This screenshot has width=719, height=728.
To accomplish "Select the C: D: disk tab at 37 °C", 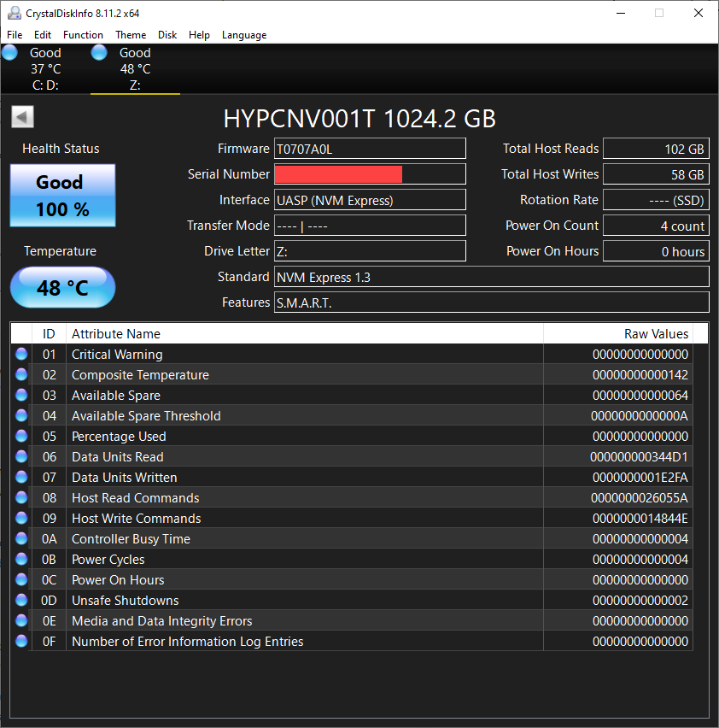I will 45,68.
